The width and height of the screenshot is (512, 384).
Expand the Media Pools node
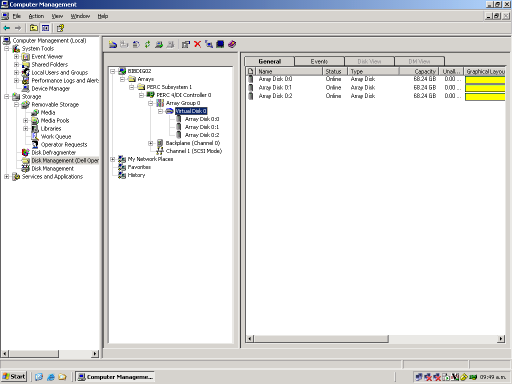(25, 121)
